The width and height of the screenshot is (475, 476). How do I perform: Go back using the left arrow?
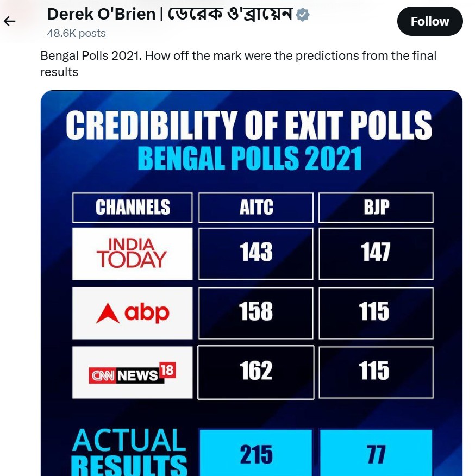[10, 21]
